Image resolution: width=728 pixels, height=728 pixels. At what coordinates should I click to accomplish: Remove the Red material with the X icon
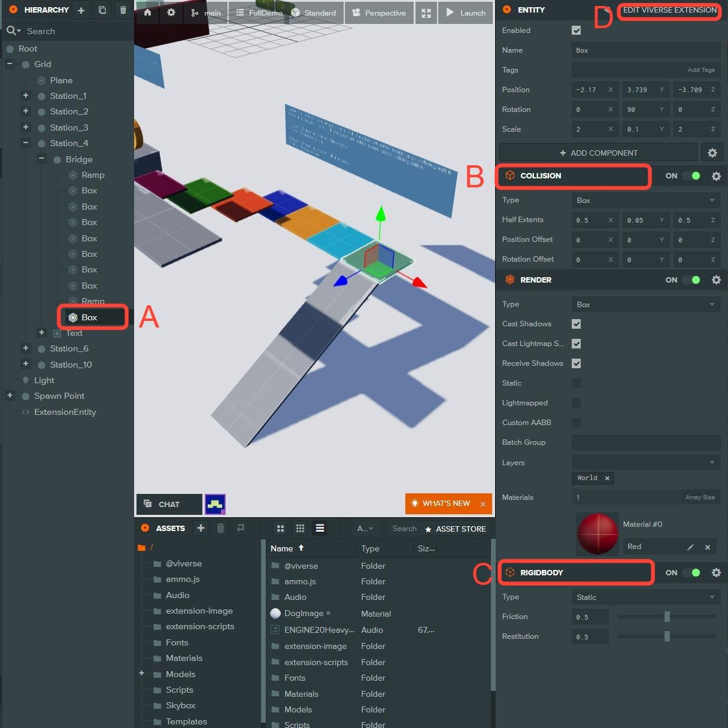(707, 547)
